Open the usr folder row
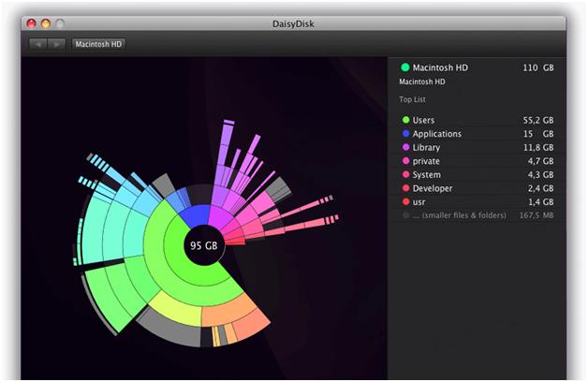588x382 pixels. point(478,201)
